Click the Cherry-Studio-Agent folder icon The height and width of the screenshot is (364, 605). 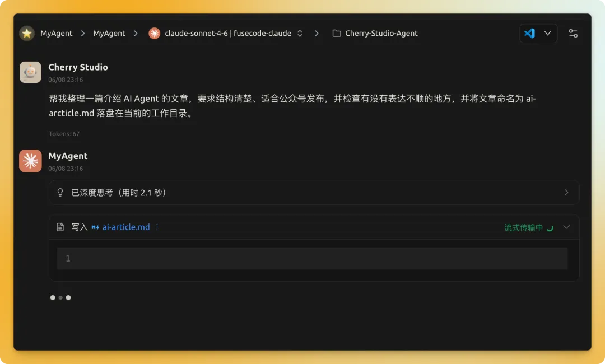337,34
